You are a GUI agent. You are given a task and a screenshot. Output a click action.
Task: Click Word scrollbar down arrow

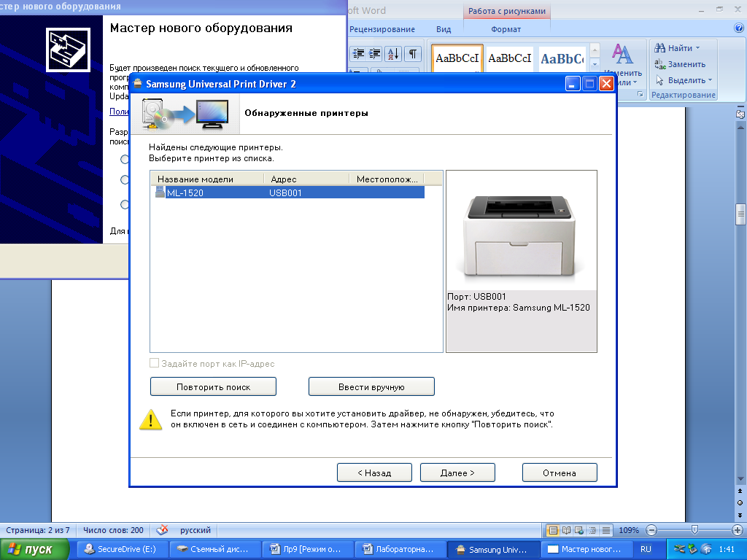[740, 479]
